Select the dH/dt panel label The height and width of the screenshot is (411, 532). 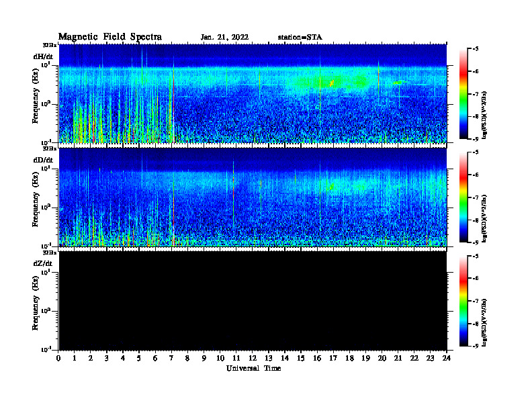click(43, 56)
